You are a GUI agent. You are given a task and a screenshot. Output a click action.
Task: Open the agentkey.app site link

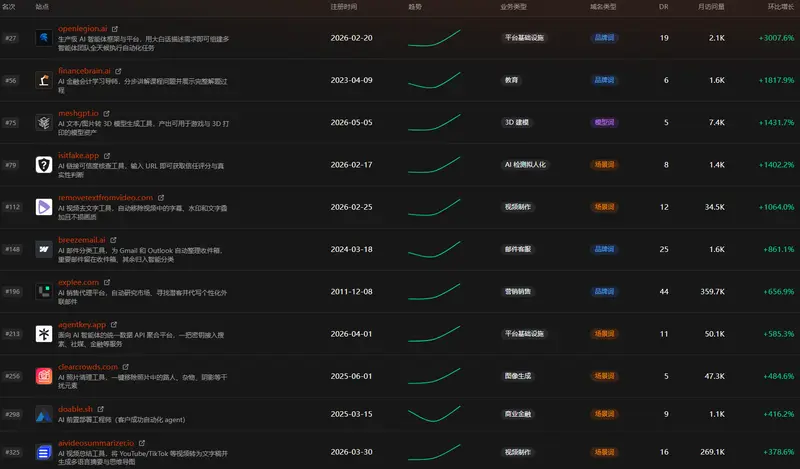point(82,325)
